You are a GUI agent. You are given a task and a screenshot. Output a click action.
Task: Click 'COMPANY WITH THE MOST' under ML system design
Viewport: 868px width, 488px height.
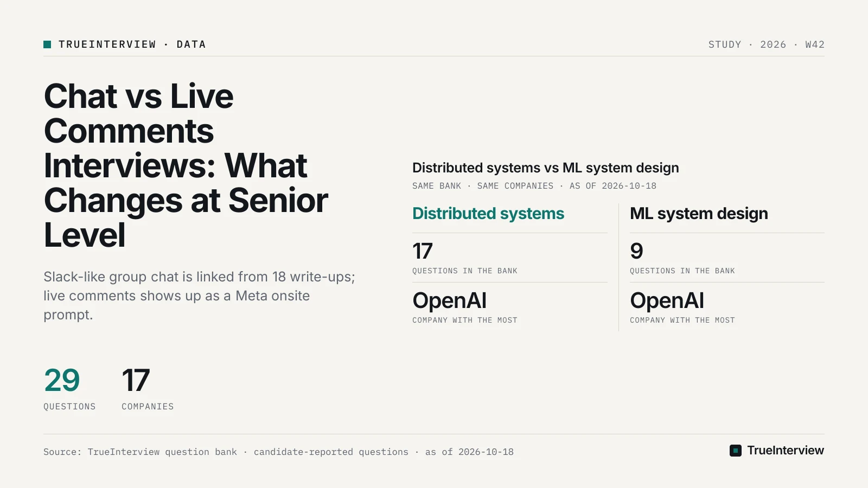(x=682, y=320)
